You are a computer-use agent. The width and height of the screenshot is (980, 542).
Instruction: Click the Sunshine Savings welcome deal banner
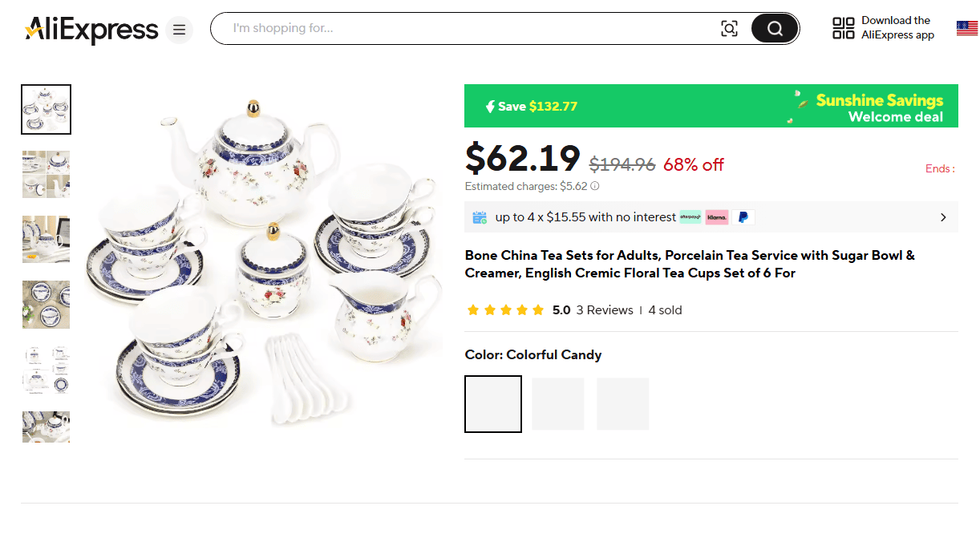coord(711,106)
